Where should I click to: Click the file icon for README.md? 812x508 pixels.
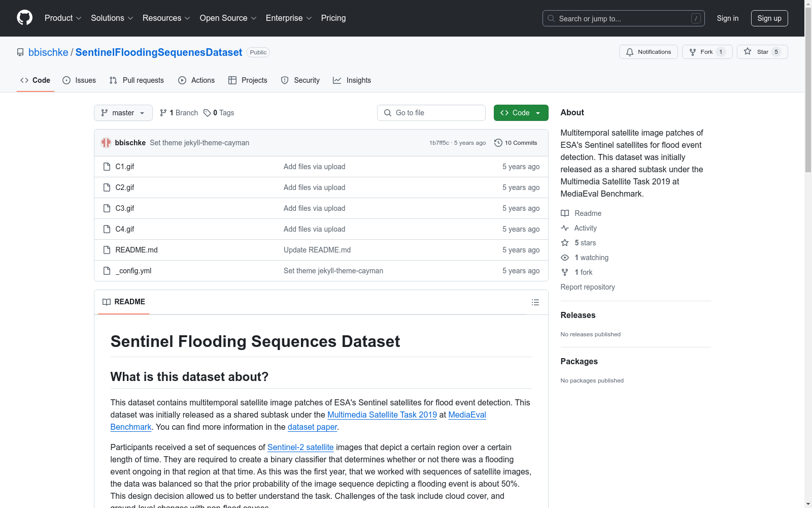[107, 250]
